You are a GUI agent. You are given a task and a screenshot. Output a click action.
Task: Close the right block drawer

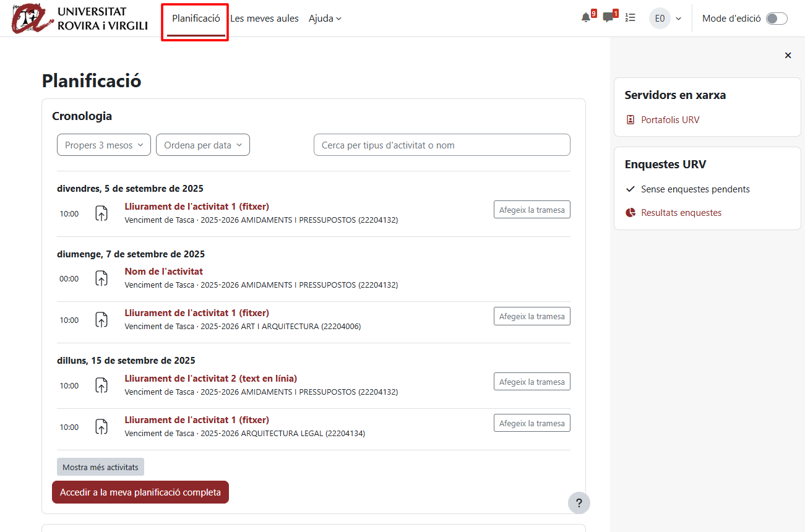[x=788, y=56]
